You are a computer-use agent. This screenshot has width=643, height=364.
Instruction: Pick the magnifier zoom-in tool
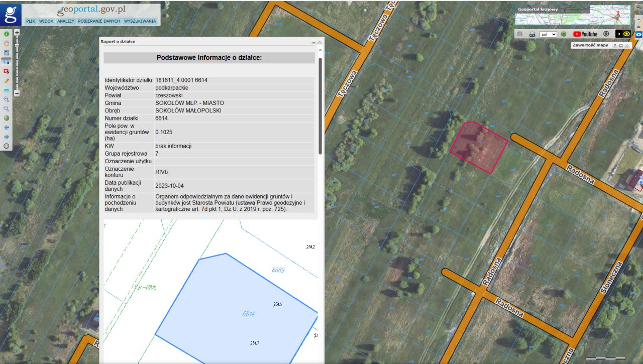(x=7, y=99)
